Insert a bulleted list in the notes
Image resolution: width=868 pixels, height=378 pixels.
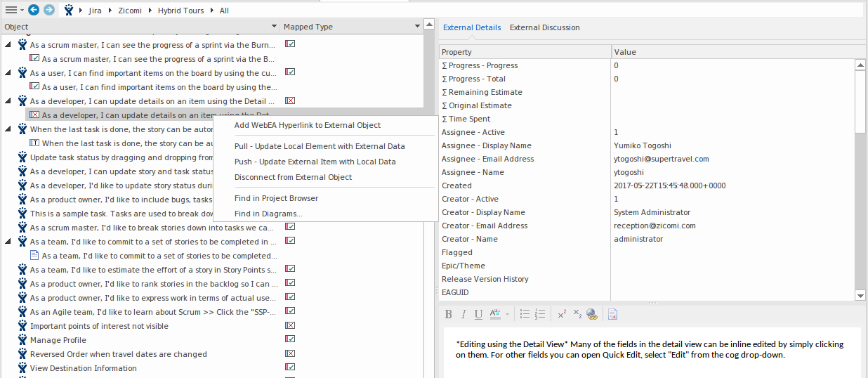point(525,315)
